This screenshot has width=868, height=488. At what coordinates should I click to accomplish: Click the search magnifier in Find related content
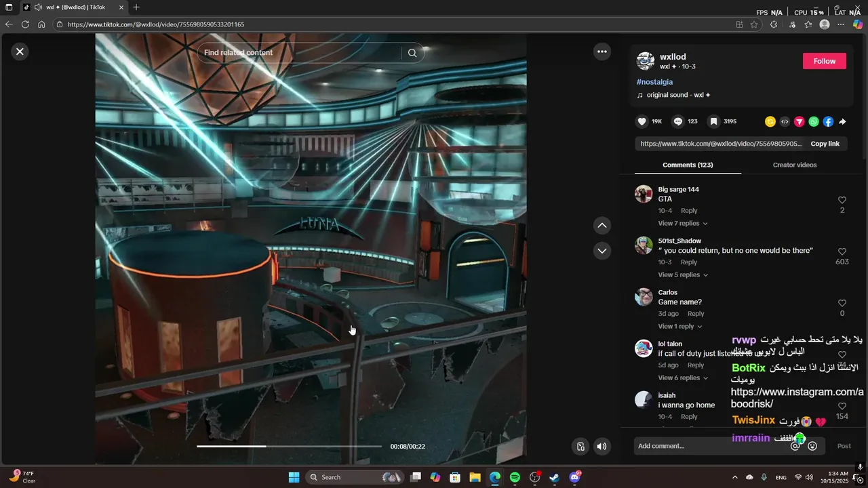click(412, 53)
